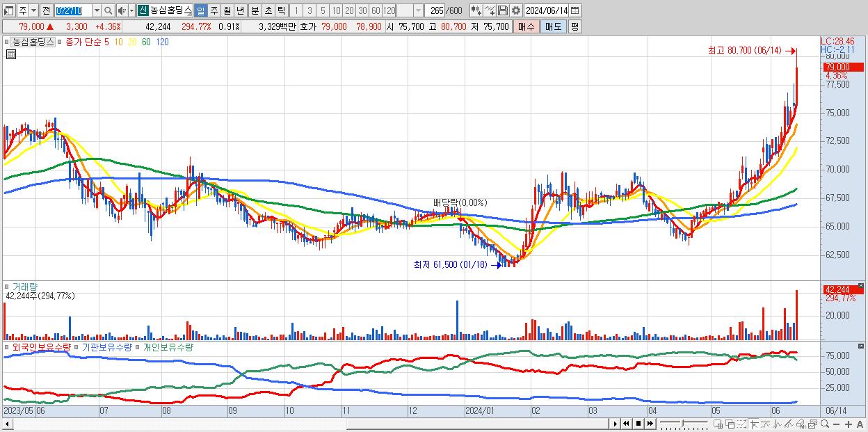Open the window layout icon at top-left
This screenshot has width=868, height=432.
8,11
